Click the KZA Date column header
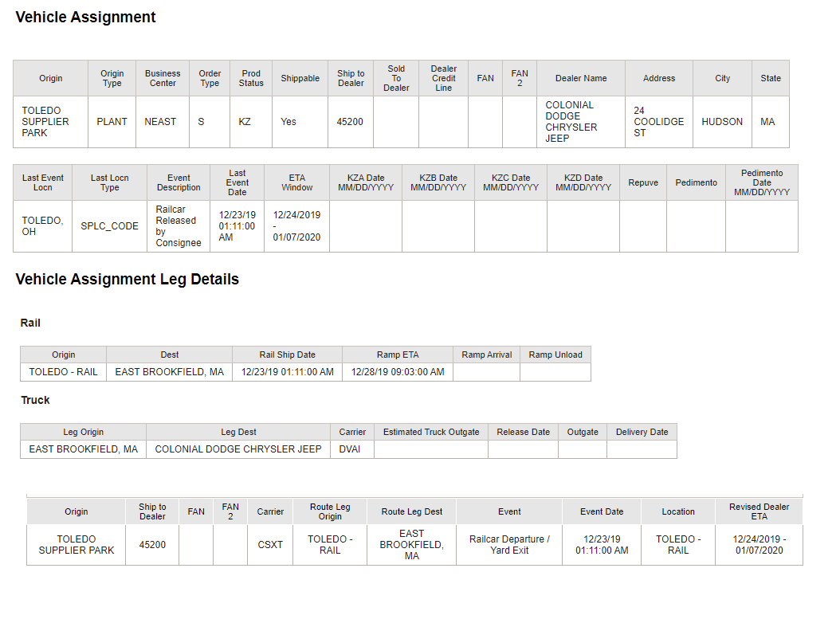 point(366,182)
